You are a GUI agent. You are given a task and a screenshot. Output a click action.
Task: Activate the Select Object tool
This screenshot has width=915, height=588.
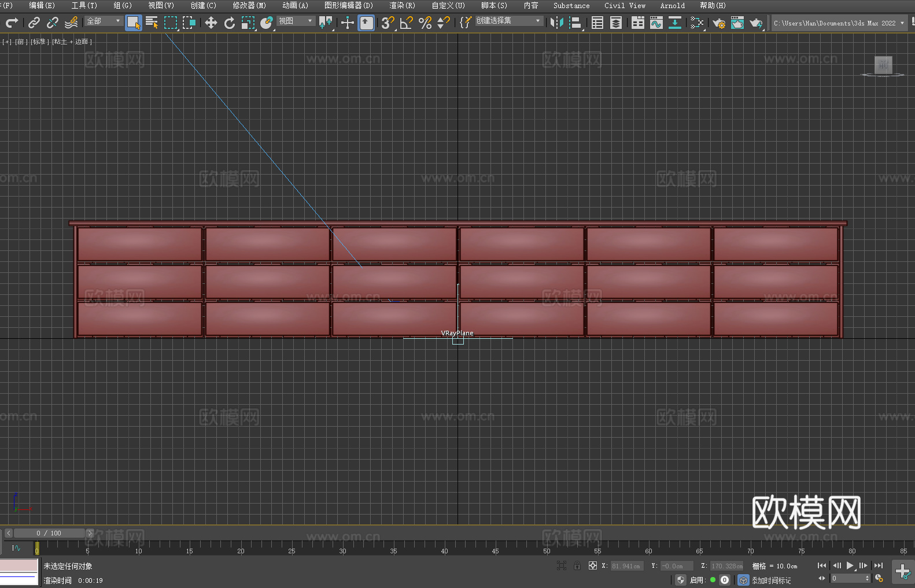click(134, 23)
